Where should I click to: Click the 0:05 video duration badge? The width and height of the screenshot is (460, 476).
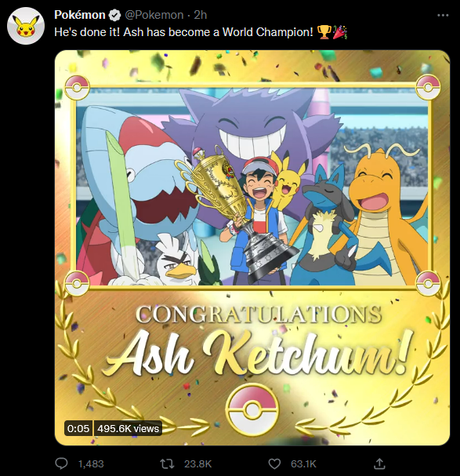tap(78, 428)
